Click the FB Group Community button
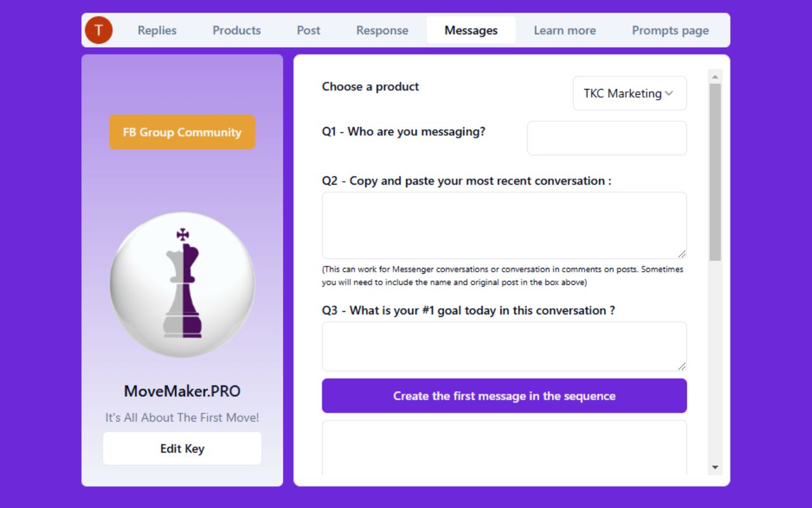Screen dimensions: 812x508 pyautogui.click(x=182, y=132)
